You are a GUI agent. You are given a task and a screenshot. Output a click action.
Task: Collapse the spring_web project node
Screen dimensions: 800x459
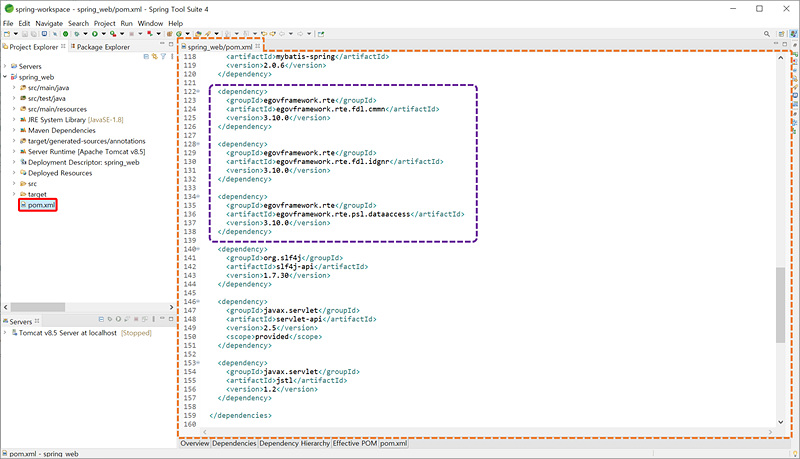[5, 77]
